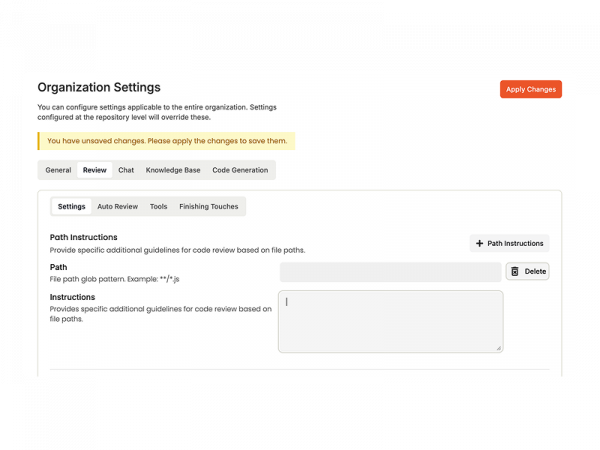Click the Instructions label text
The height and width of the screenshot is (450, 600).
coord(72,297)
